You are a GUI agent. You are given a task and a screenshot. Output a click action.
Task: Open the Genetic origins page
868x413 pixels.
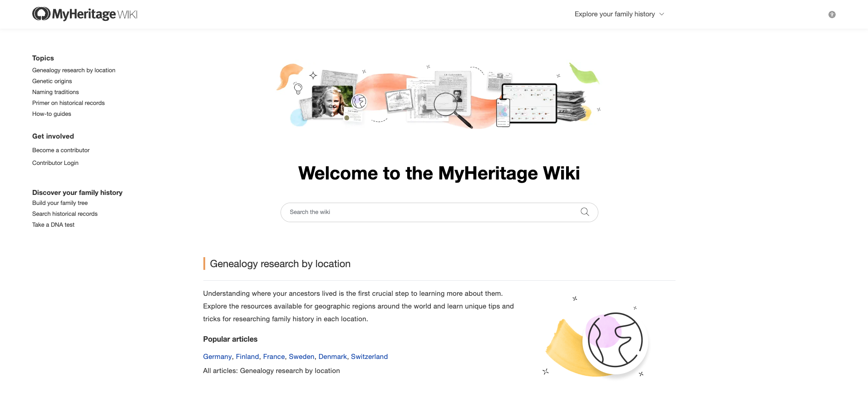click(52, 81)
